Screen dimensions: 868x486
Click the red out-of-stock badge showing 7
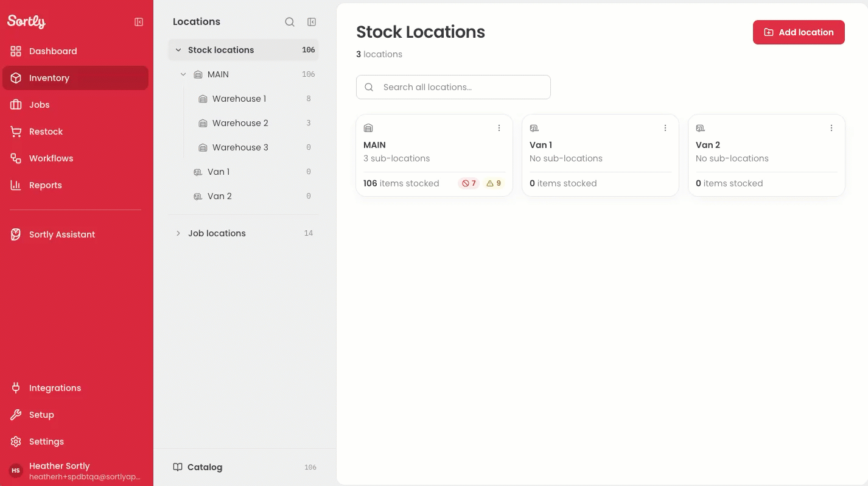[469, 183]
